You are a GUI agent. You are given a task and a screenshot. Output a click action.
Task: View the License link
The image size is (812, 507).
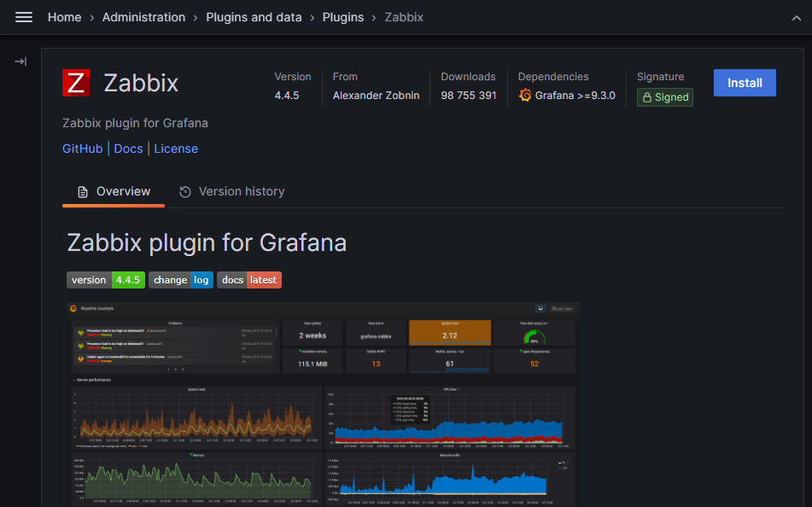(x=176, y=149)
